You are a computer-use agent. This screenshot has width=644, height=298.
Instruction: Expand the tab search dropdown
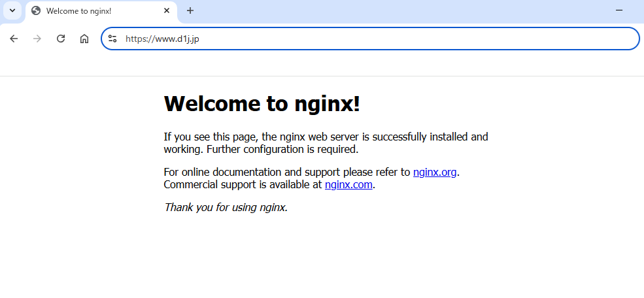12,10
